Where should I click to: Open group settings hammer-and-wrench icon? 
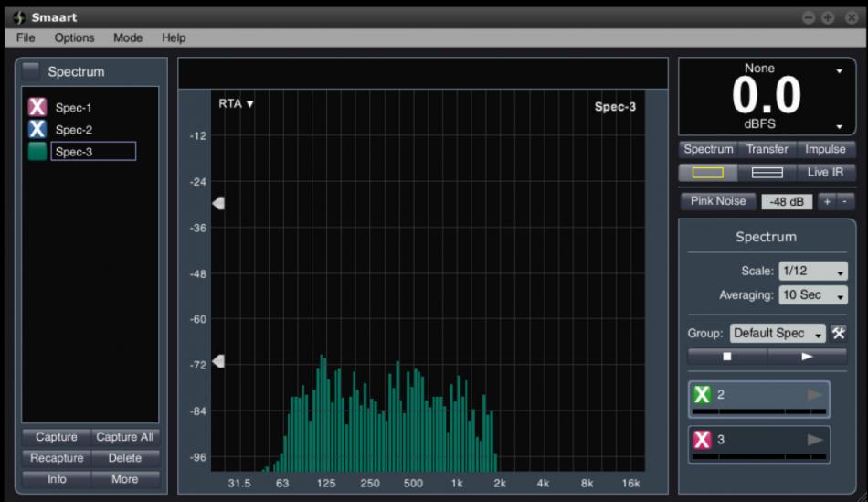pyautogui.click(x=839, y=334)
